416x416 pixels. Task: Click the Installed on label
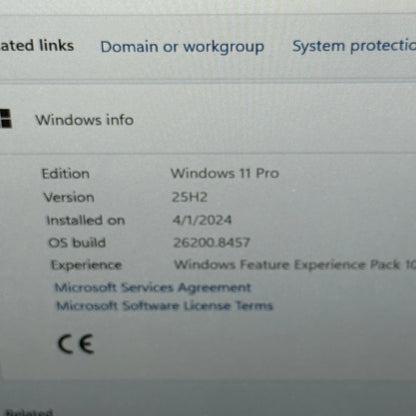86,220
